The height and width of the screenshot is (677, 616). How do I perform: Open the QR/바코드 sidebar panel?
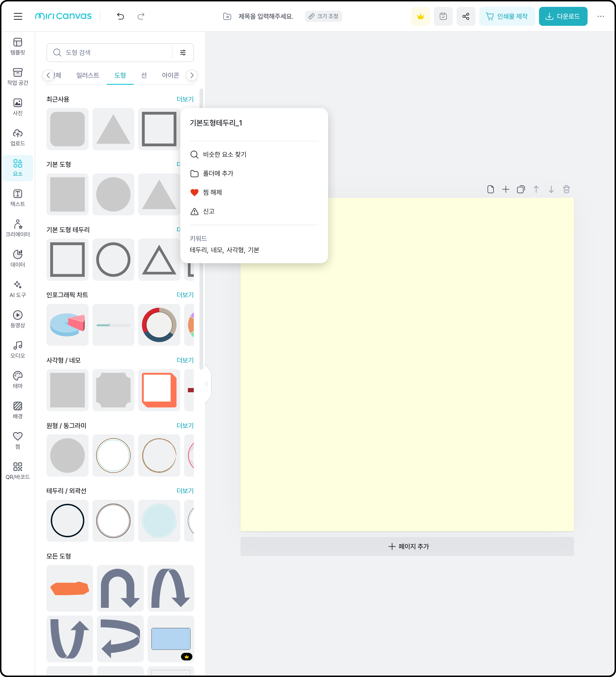pyautogui.click(x=18, y=471)
